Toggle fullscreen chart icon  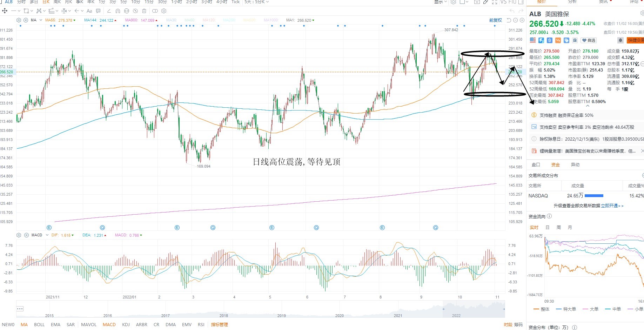495,2
